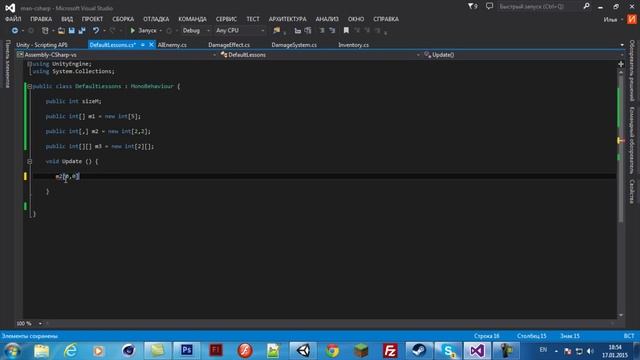640x360 pixels.
Task: Start debugging with the Запуск button
Action: [x=143, y=31]
